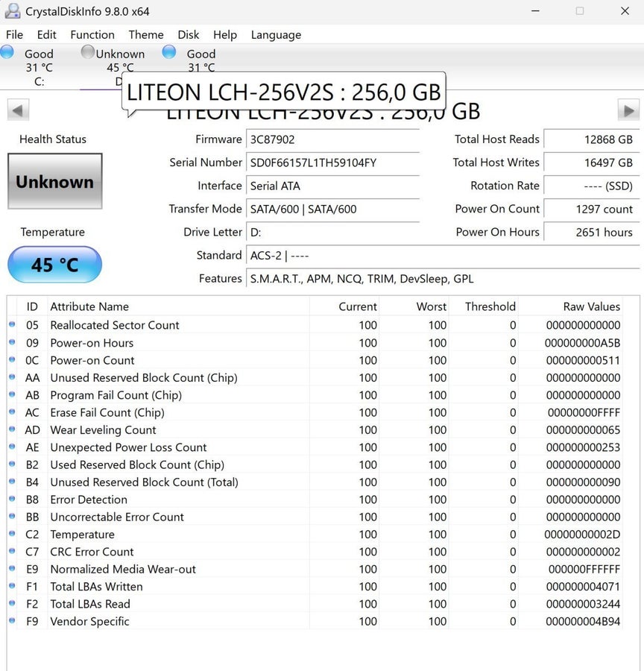The height and width of the screenshot is (671, 644).
Task: Select the C2 Temperature attribute row
Action: click(315, 535)
